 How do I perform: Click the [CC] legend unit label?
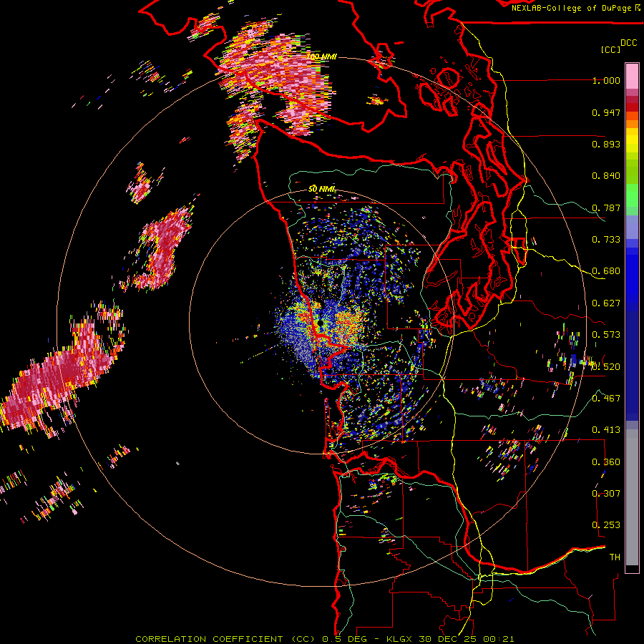click(x=610, y=49)
